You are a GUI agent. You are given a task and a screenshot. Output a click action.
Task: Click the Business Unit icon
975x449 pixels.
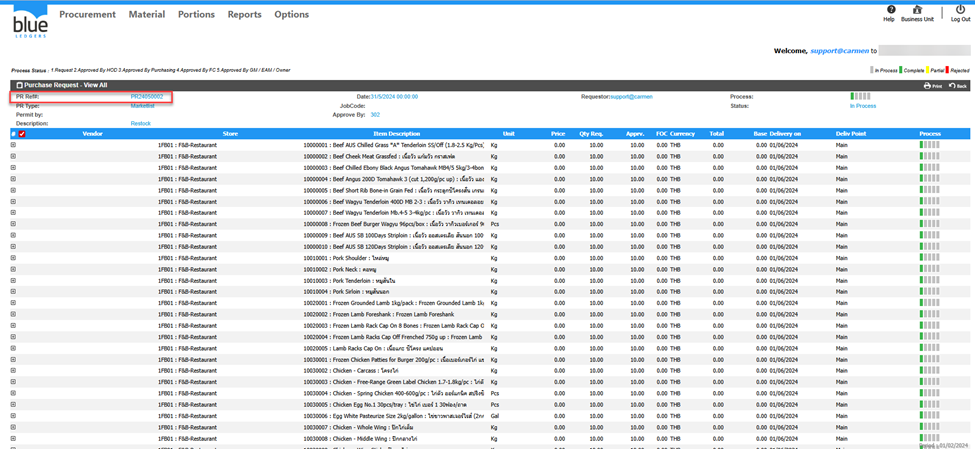[917, 11]
